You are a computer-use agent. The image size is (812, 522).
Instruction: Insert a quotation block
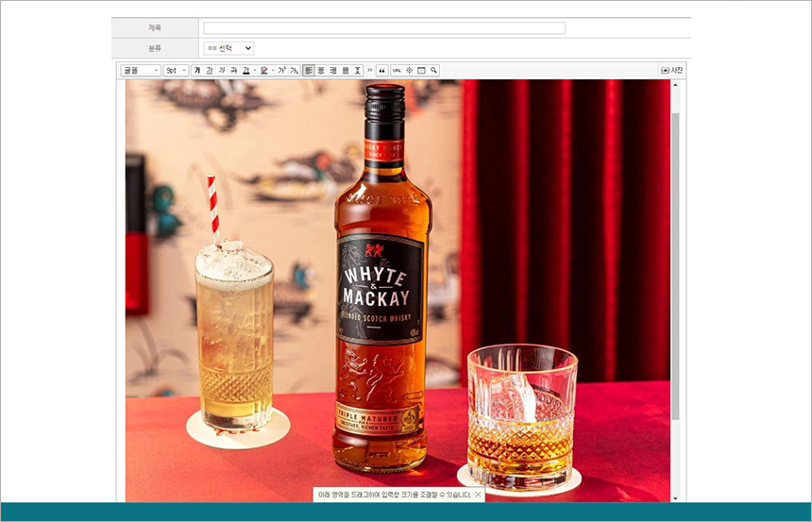(x=382, y=71)
